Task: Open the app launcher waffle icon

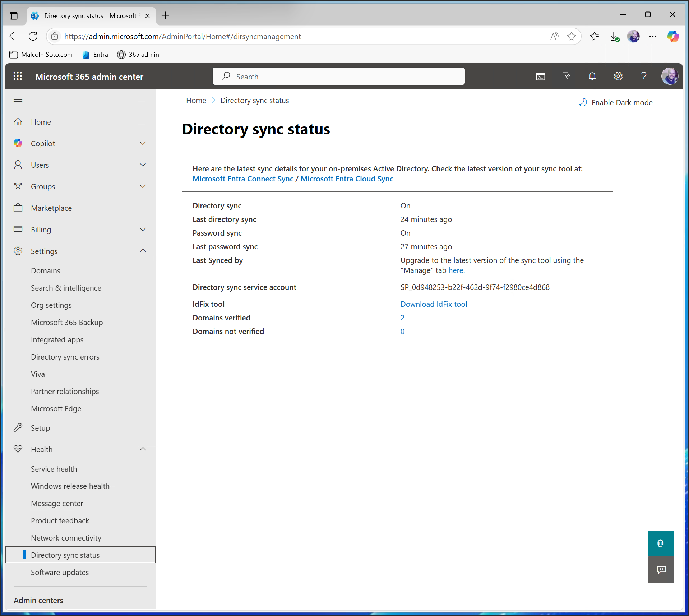Action: [x=18, y=76]
